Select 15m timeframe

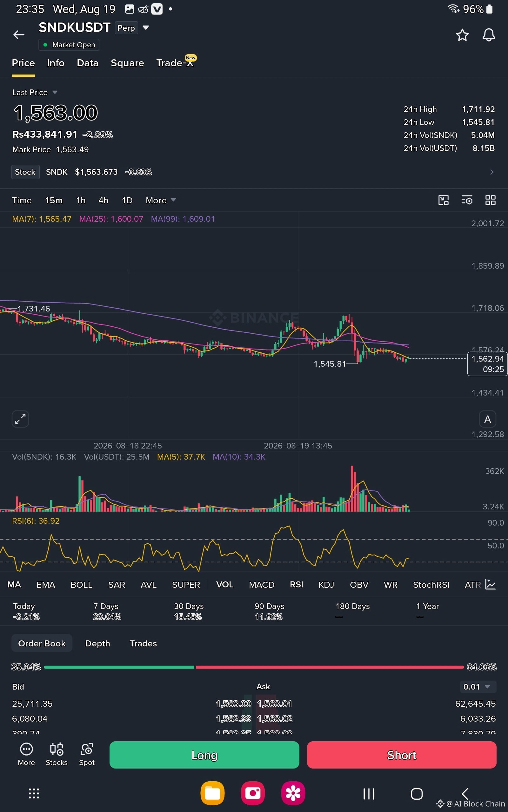click(54, 200)
